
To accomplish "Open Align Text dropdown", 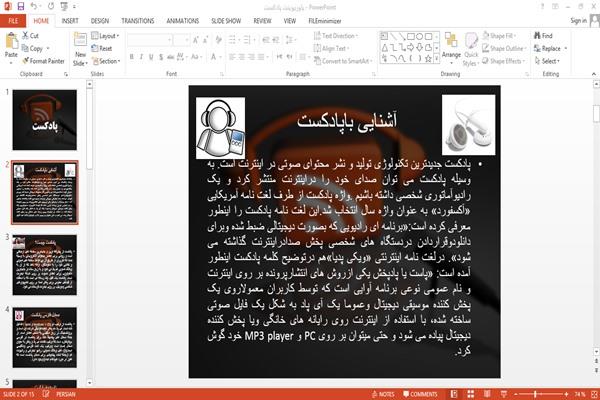I will [x=331, y=48].
